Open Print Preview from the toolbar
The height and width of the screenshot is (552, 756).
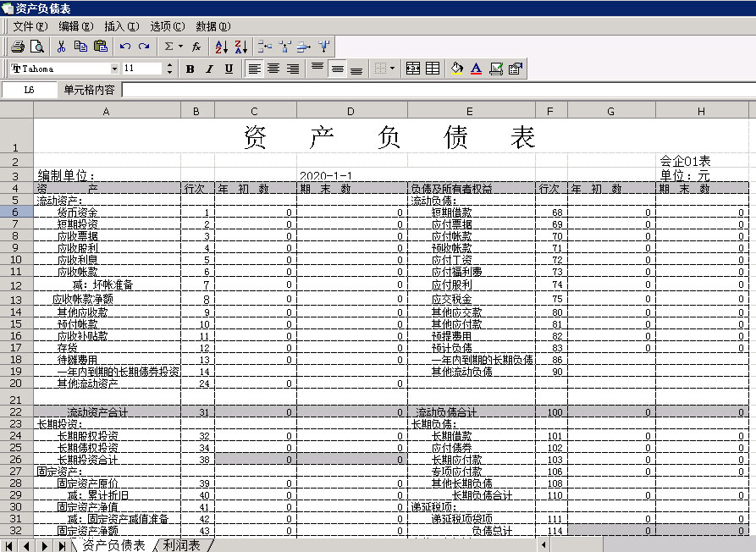coord(37,47)
